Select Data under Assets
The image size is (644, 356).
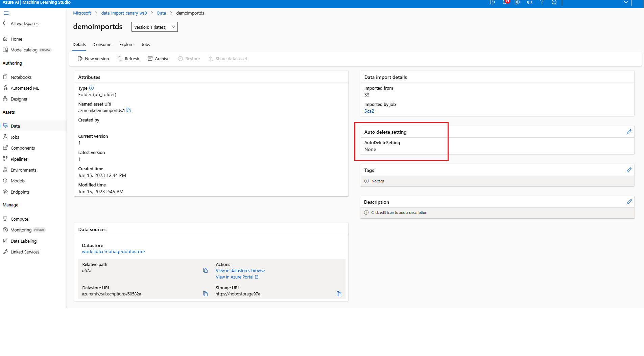tap(33, 126)
